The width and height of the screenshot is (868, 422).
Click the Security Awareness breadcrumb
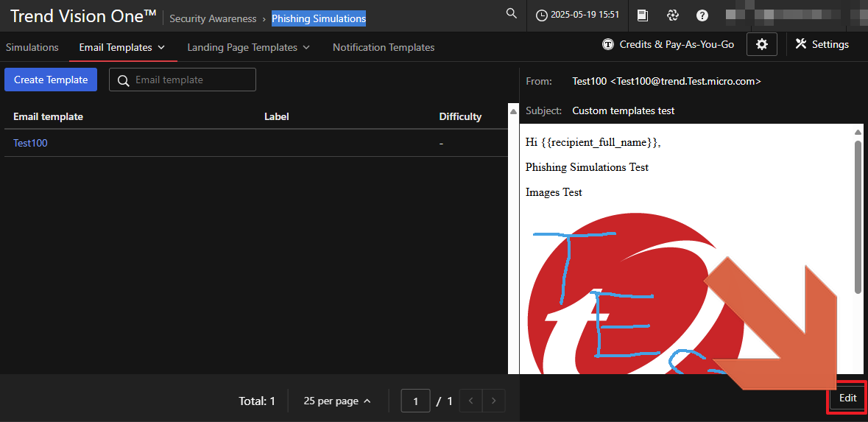point(213,18)
